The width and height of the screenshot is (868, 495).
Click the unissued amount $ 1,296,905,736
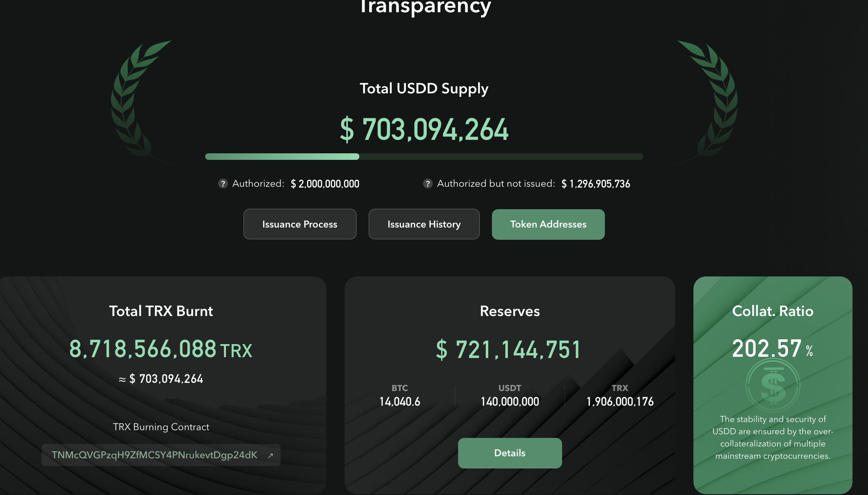coord(596,184)
